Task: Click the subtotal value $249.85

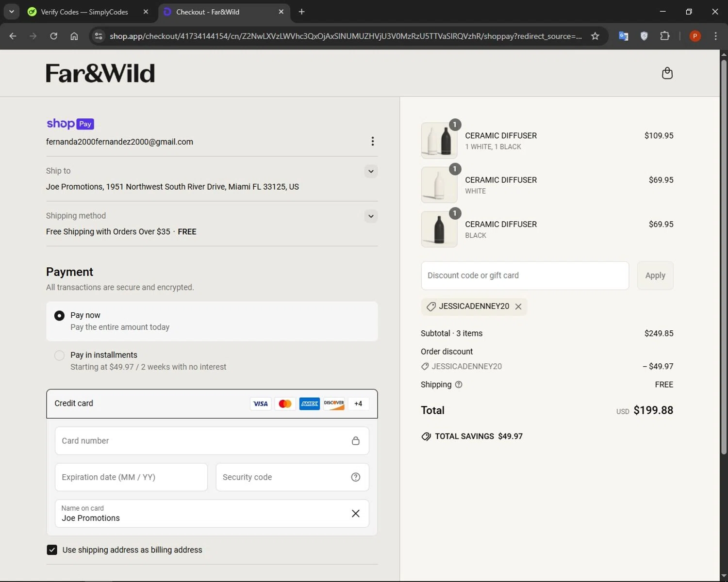Action: click(659, 334)
